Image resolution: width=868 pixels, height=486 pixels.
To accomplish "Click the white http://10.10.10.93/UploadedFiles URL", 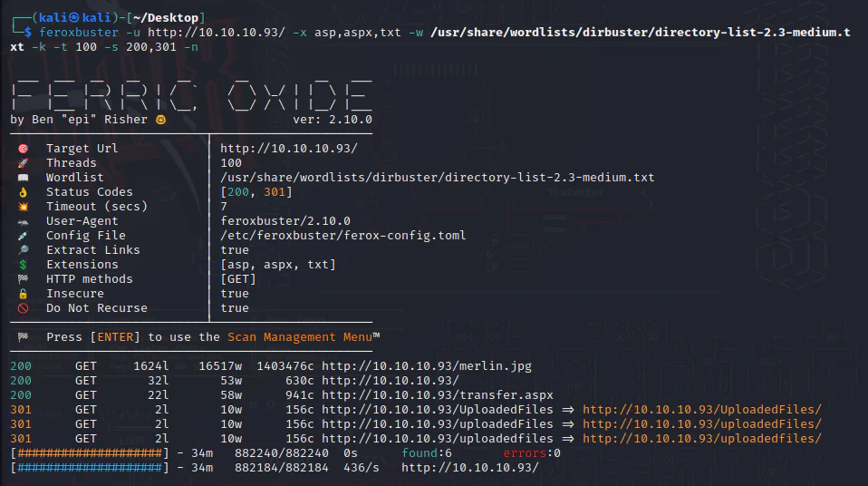I will [x=438, y=410].
